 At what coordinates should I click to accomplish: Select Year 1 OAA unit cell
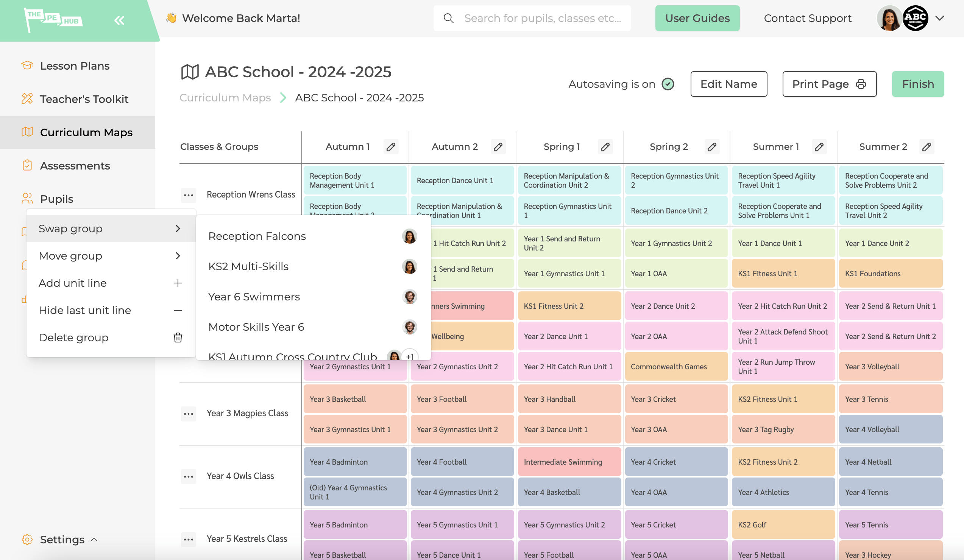pos(675,273)
